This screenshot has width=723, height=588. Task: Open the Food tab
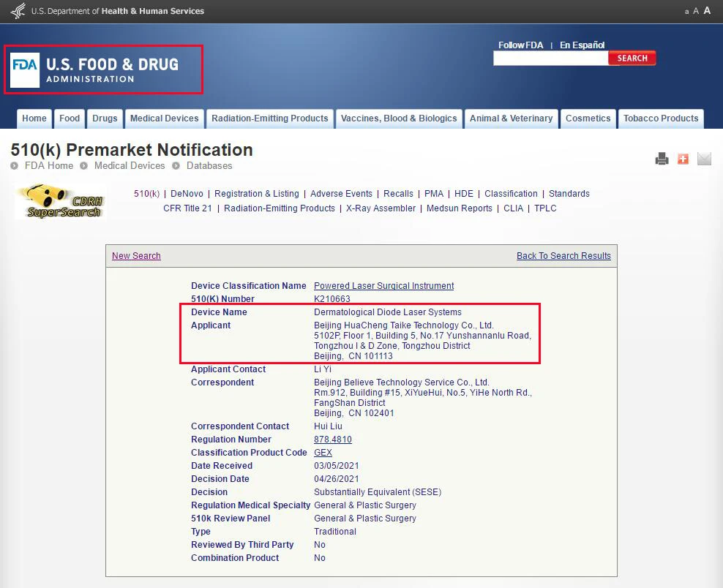70,118
